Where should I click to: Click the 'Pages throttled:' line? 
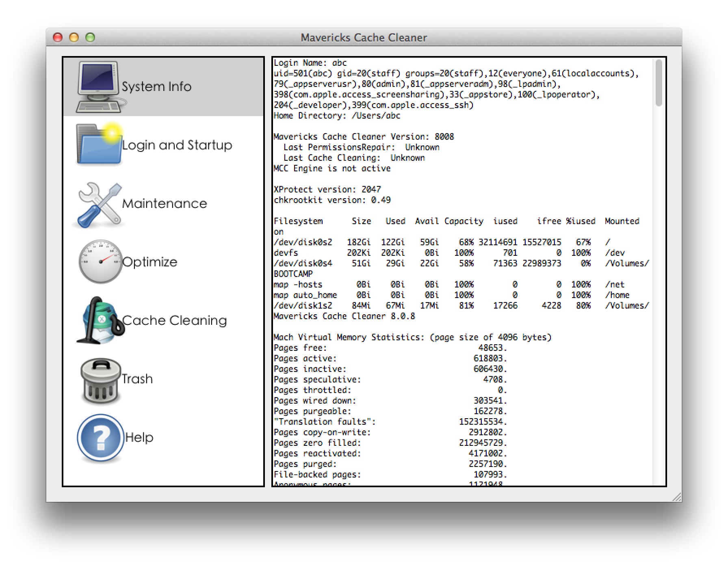coord(390,390)
